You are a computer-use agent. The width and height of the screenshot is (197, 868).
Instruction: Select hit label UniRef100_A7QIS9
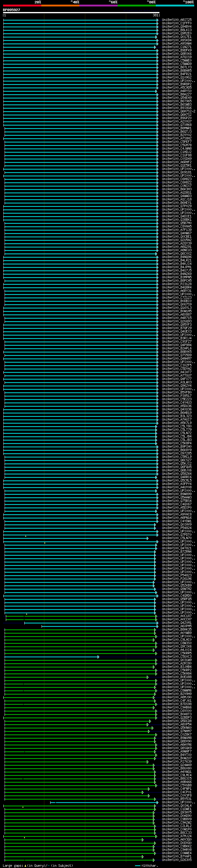click(x=176, y=57)
